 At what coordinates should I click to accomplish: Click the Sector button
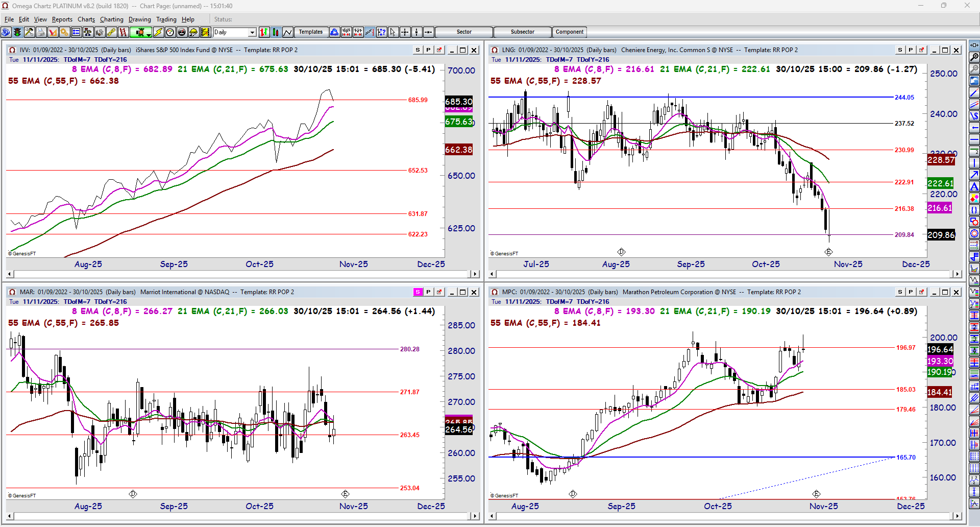click(x=464, y=32)
